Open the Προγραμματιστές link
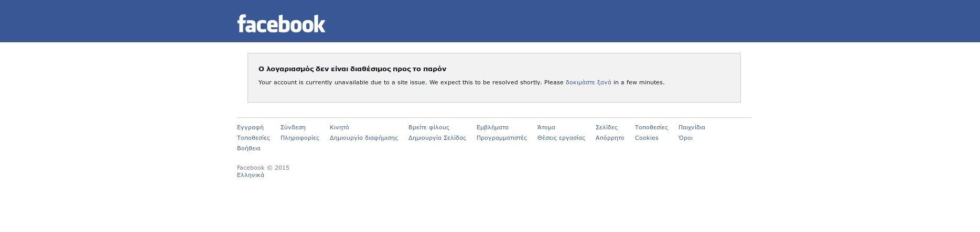 [501, 138]
